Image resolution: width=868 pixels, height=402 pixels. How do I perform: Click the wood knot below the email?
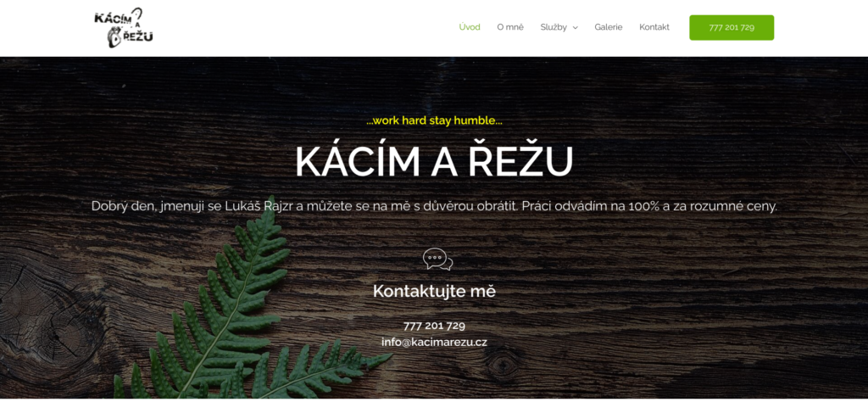(502, 366)
